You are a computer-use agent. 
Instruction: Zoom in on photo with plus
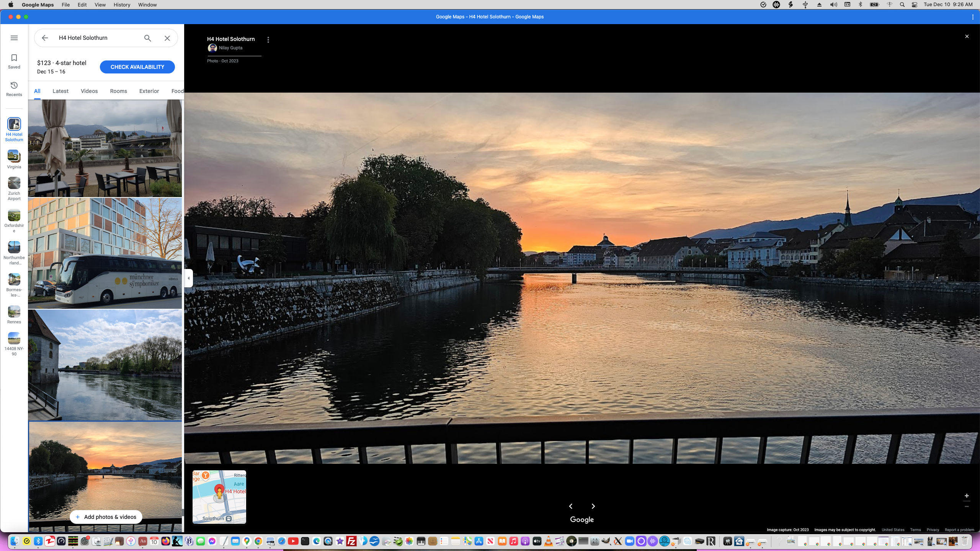966,496
